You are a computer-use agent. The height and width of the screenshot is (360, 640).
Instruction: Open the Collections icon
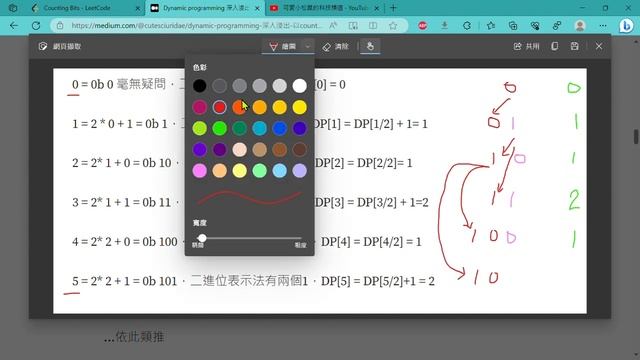pyautogui.click(x=513, y=26)
